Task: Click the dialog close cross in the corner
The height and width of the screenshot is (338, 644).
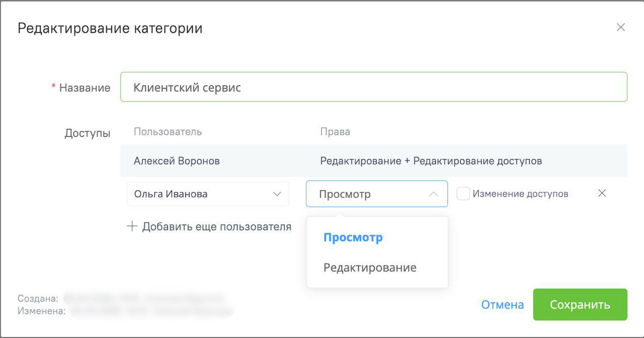Action: 621,28
